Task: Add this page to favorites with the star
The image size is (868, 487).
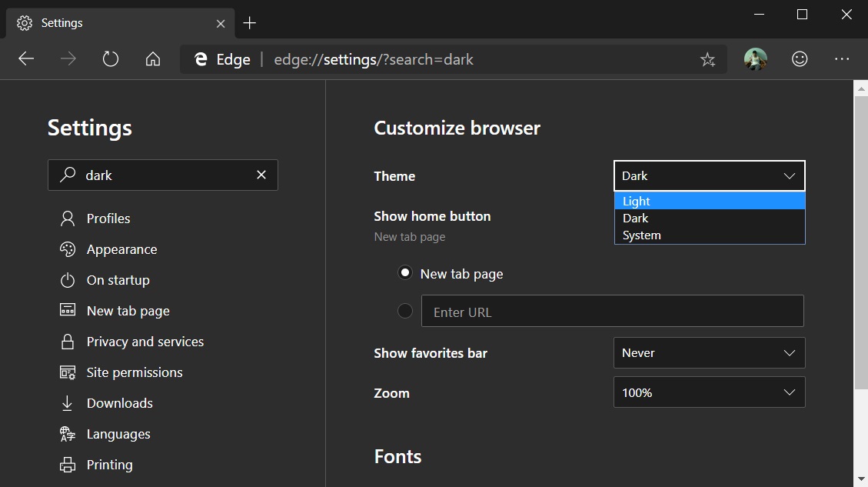Action: (707, 58)
